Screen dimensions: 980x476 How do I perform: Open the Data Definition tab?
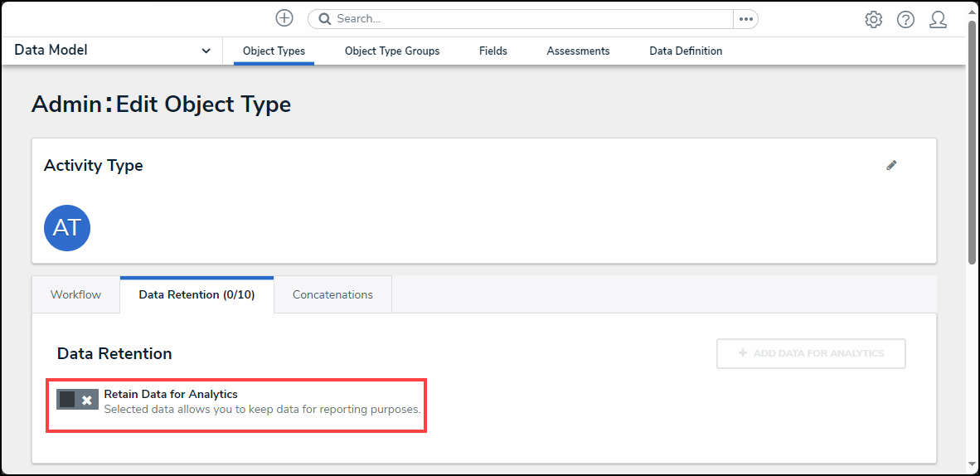(x=686, y=51)
